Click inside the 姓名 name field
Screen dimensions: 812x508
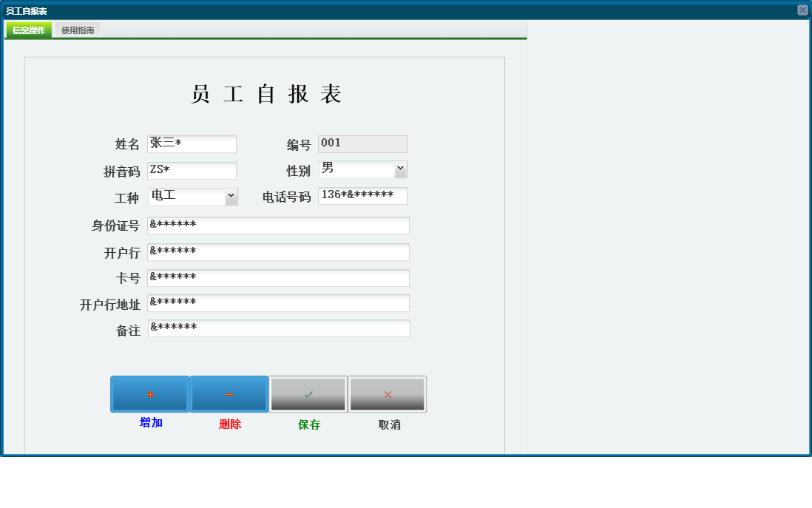[192, 143]
